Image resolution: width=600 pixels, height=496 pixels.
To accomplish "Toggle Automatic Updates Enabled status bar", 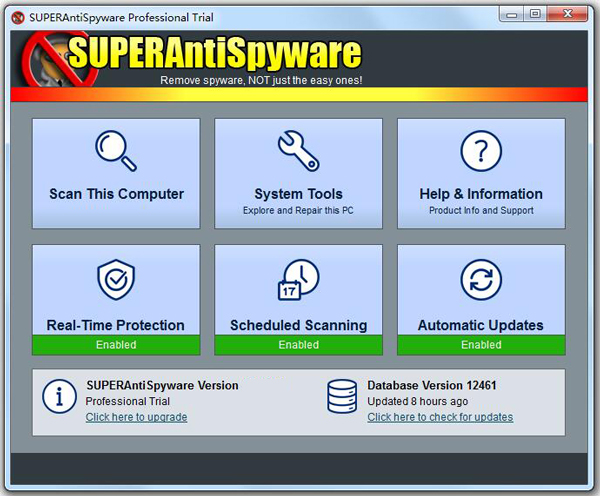I will pos(481,345).
